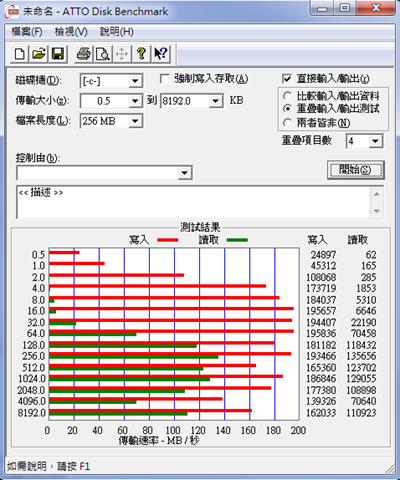Open a file with the folder icon
Viewport: 400px width, 480px height.
coord(39,54)
